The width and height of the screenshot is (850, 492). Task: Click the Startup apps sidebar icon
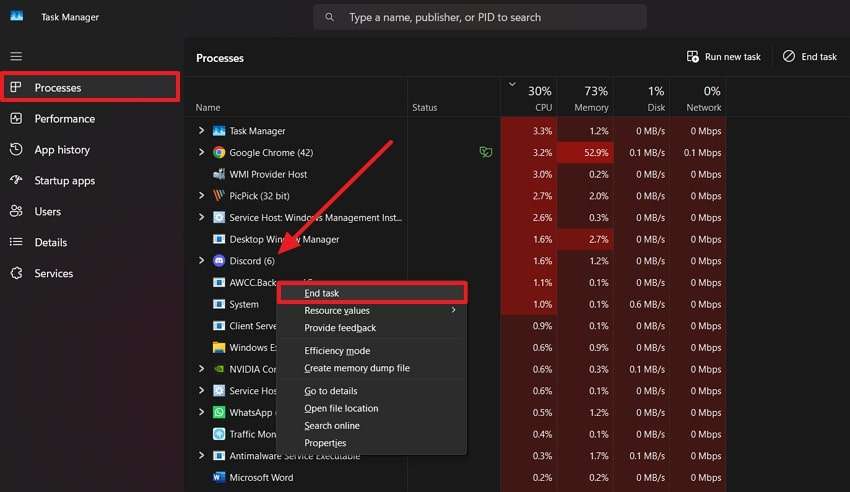point(16,180)
